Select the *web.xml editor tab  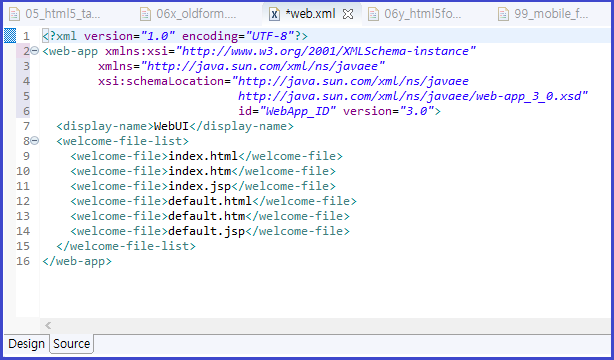(310, 14)
